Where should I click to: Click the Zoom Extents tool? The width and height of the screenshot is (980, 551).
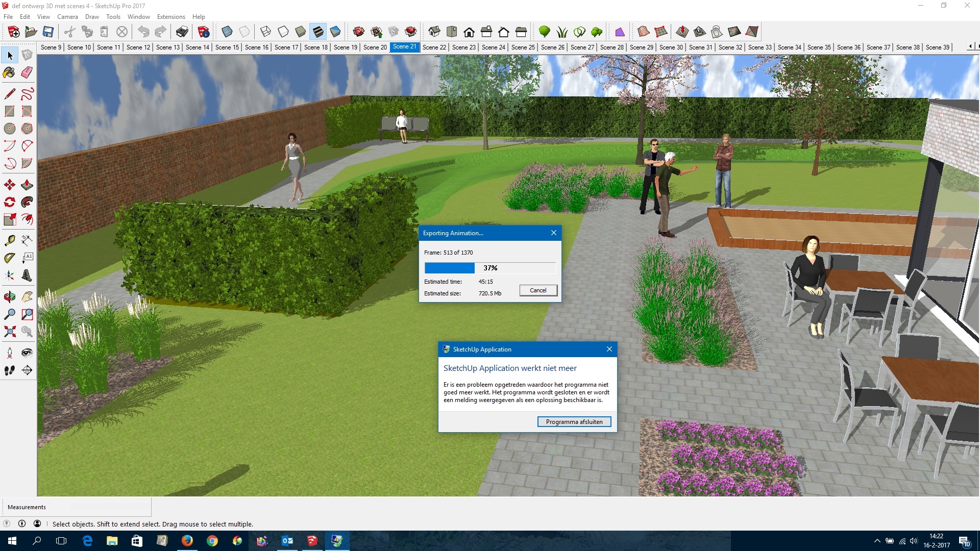[x=9, y=332]
